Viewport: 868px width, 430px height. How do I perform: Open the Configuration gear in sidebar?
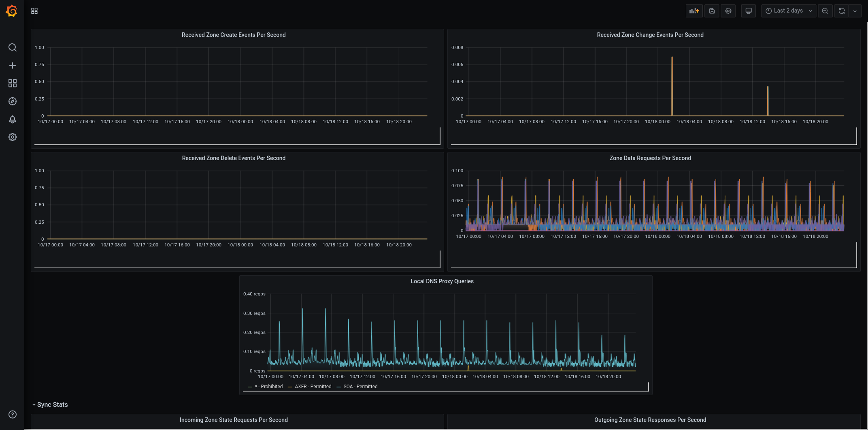pyautogui.click(x=13, y=137)
